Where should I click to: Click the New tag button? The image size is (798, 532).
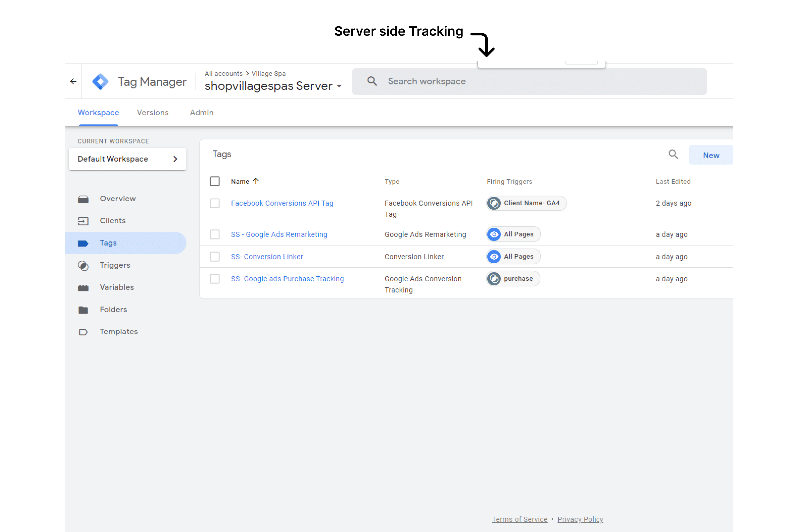(x=711, y=155)
